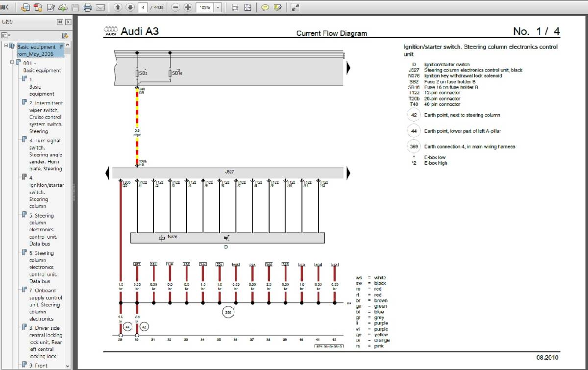Click the 'Earth point, next to steering column' legend
The width and height of the screenshot is (588, 370).
462,115
